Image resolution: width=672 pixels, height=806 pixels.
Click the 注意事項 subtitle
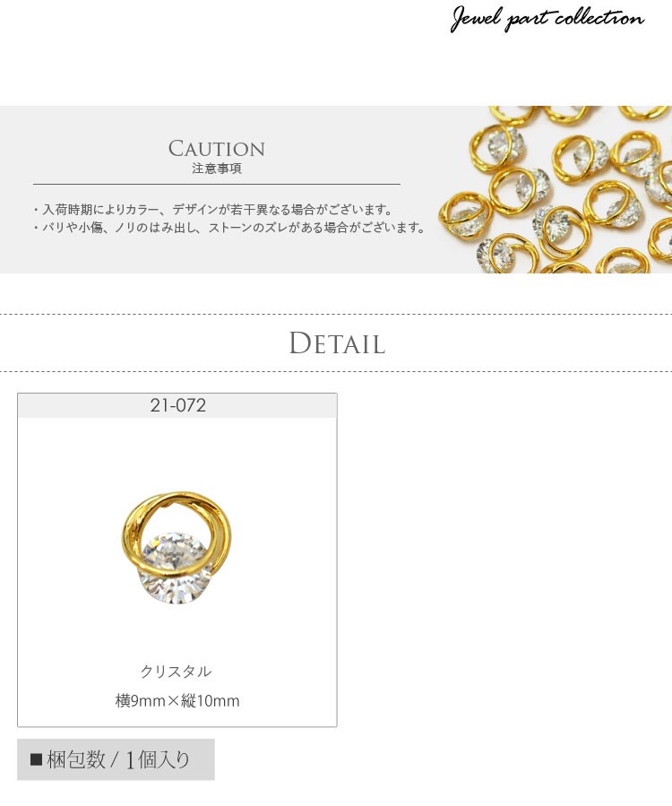coord(216,169)
